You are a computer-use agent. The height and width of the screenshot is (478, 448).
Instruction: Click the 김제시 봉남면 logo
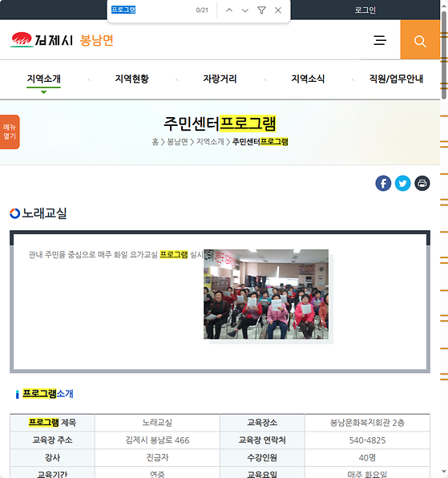pyautogui.click(x=62, y=40)
